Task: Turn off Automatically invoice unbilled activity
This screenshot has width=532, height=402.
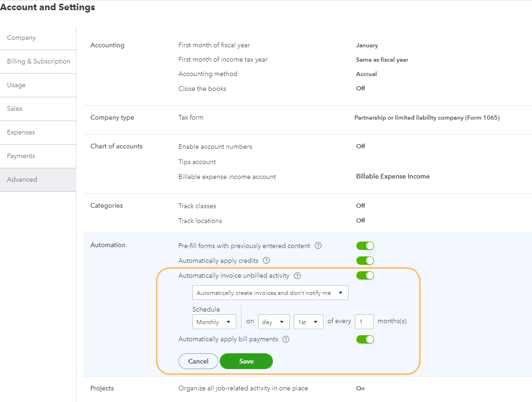Action: [x=365, y=275]
